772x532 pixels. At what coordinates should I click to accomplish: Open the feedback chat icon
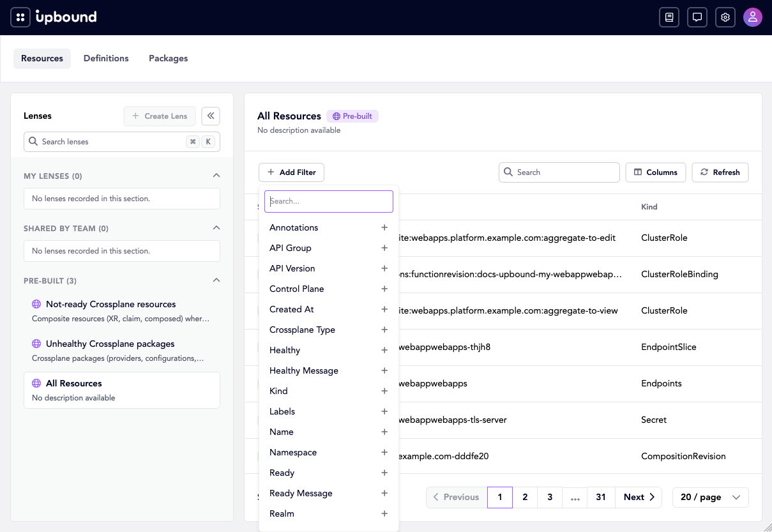coord(697,17)
